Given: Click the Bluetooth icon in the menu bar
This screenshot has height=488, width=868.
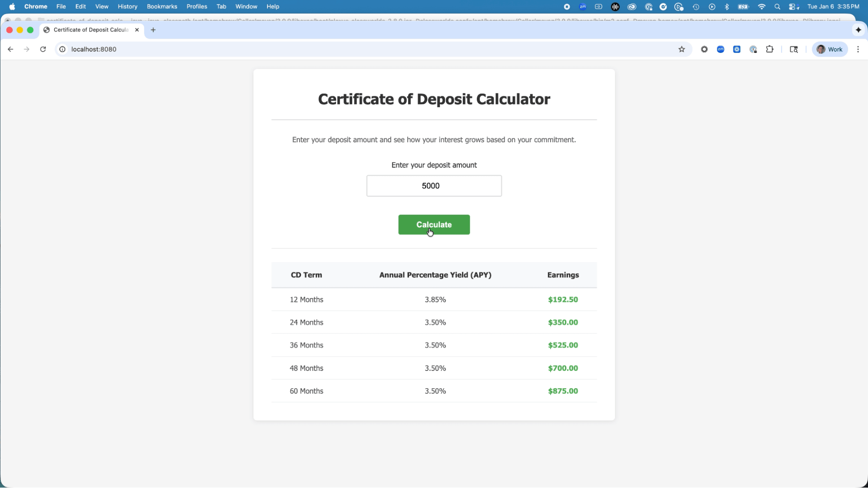Looking at the screenshot, I should pos(727,7).
